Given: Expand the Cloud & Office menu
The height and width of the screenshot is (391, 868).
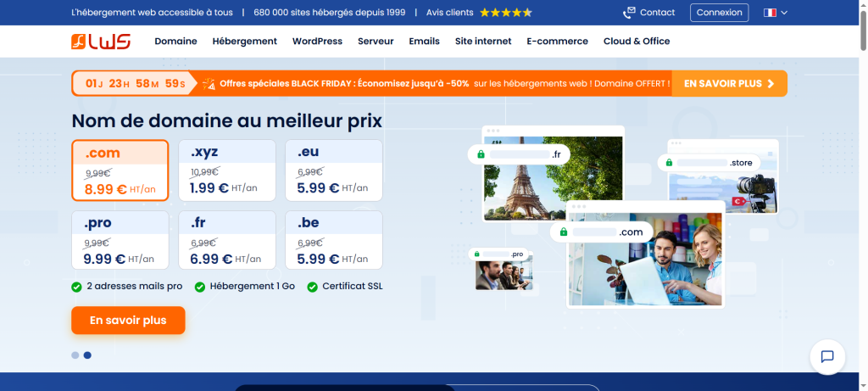Looking at the screenshot, I should coord(636,41).
